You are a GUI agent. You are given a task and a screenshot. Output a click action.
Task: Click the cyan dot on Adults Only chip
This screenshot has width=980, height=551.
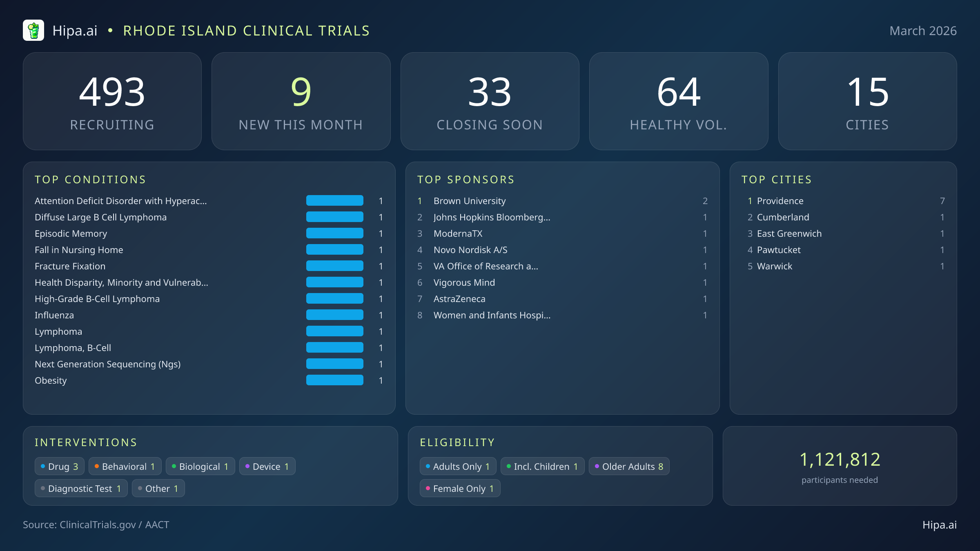point(428,466)
